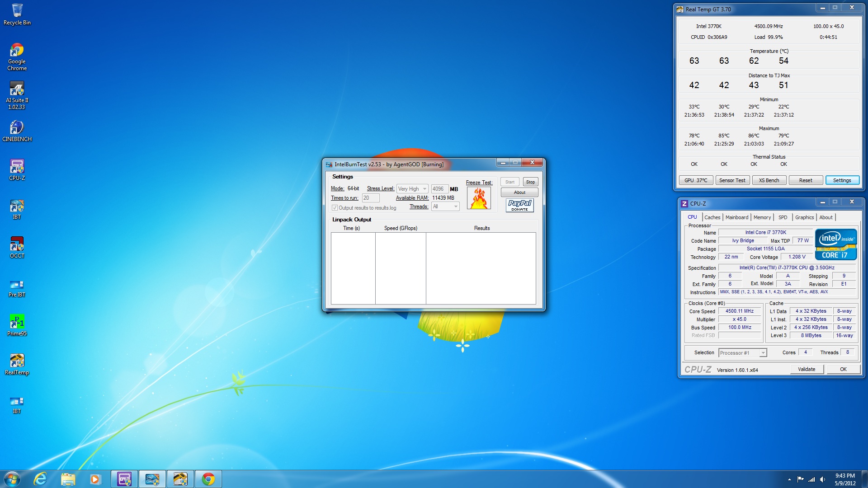Open Internet Explorer from the taskbar
The height and width of the screenshot is (488, 868).
tap(40, 479)
